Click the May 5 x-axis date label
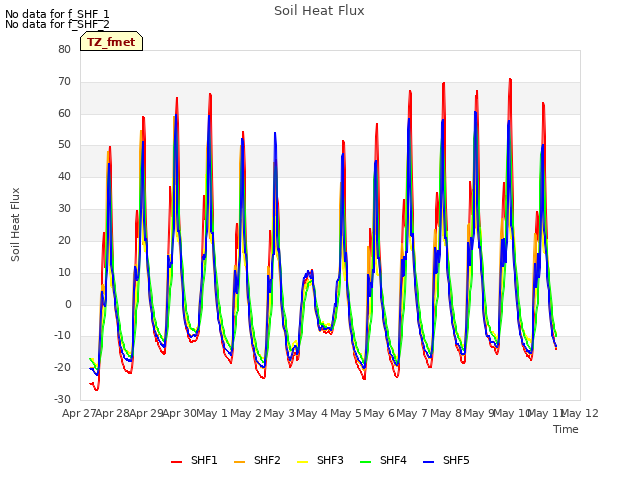This screenshot has height=480, width=640. tap(346, 413)
